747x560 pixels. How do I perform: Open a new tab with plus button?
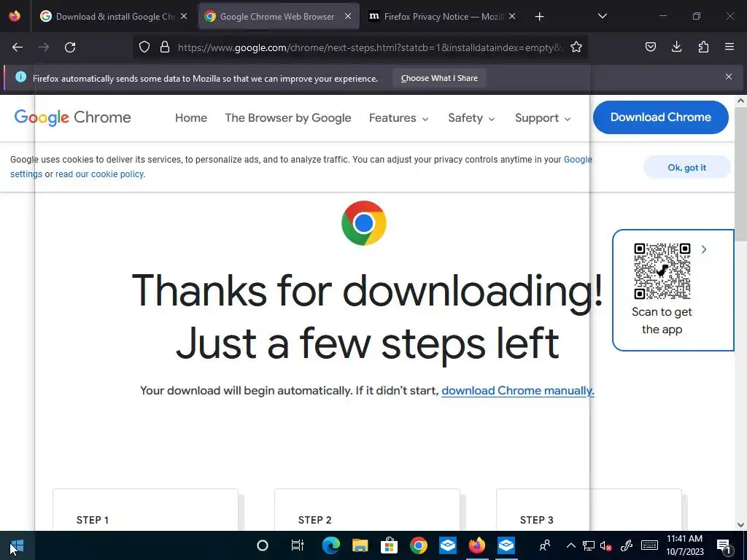point(539,17)
